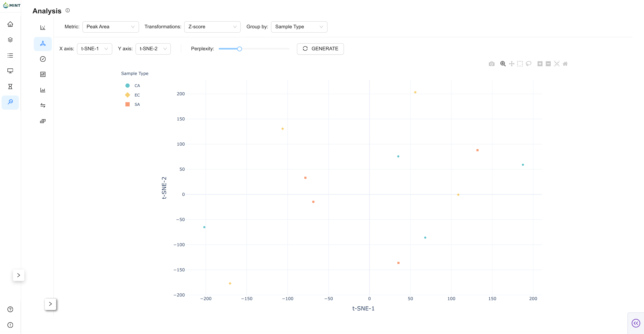Viewport: 644px width, 334px height.
Task: Click the camera download plot icon
Action: pyautogui.click(x=492, y=64)
